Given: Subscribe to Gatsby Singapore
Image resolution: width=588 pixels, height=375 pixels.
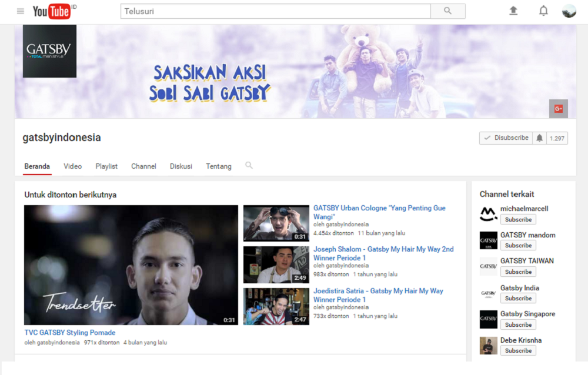Looking at the screenshot, I should click(x=518, y=324).
